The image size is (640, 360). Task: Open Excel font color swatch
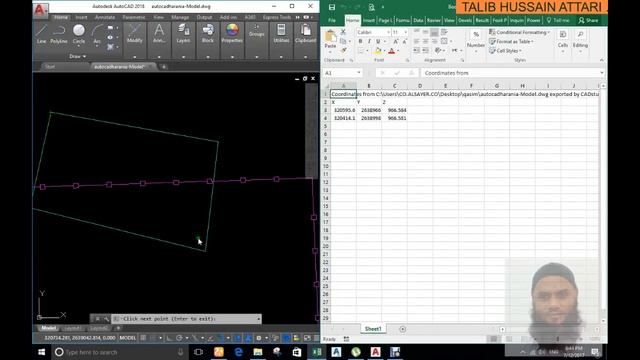[x=391, y=51]
